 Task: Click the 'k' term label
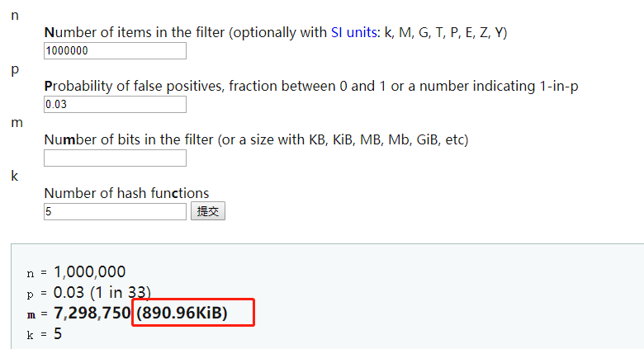pos(14,176)
